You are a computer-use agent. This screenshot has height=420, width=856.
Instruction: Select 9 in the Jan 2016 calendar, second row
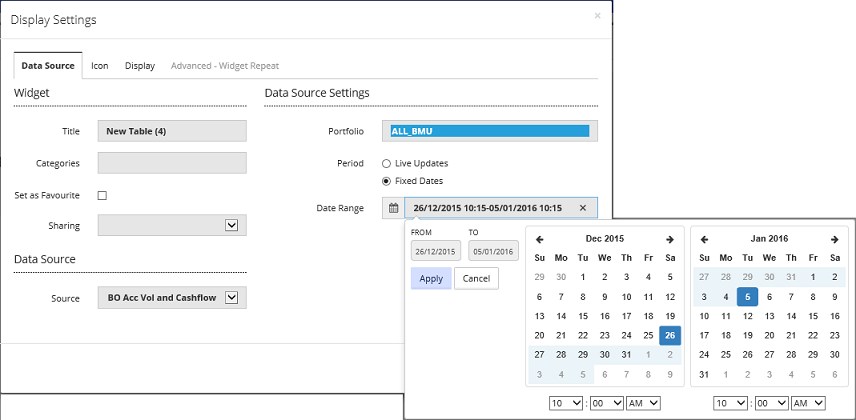[x=834, y=297]
